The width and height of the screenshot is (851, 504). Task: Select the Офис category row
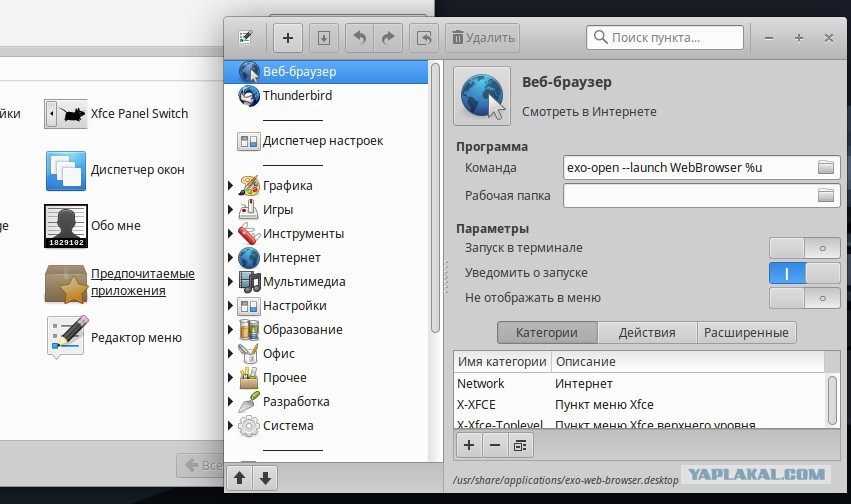[326, 354]
